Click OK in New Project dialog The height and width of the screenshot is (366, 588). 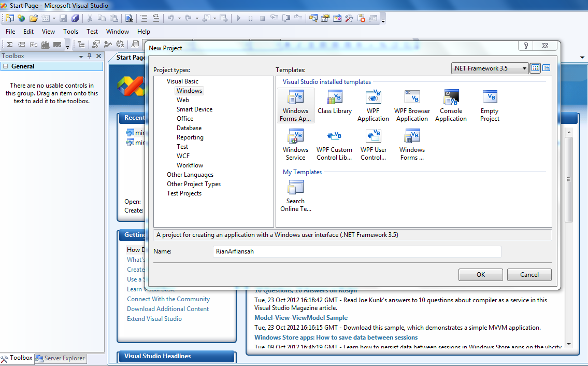(x=480, y=274)
